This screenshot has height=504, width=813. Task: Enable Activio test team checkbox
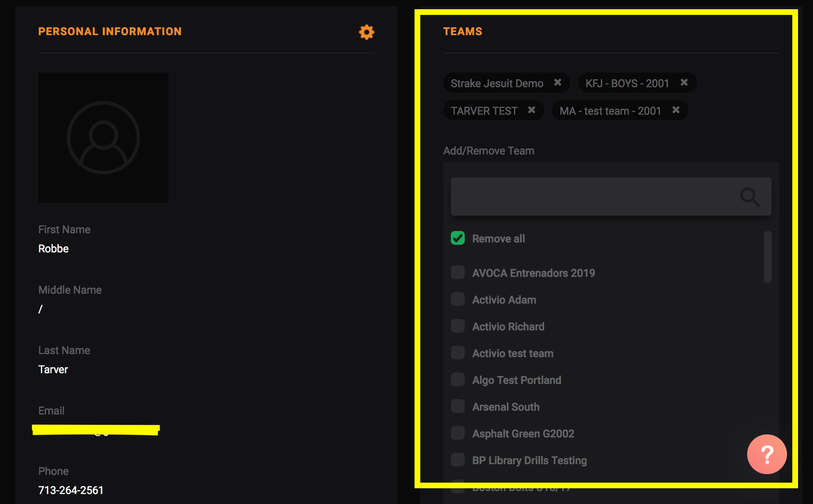point(458,353)
